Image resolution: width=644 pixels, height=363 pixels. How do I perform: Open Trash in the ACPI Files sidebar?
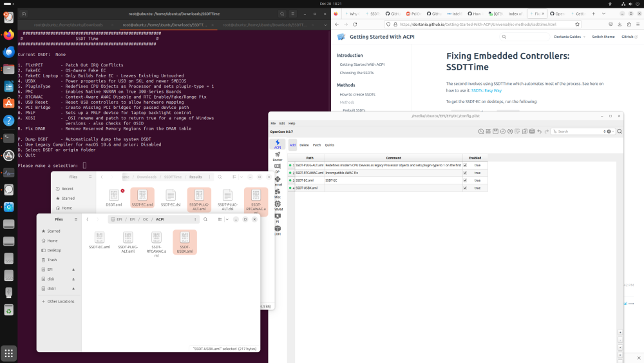(x=59, y=260)
